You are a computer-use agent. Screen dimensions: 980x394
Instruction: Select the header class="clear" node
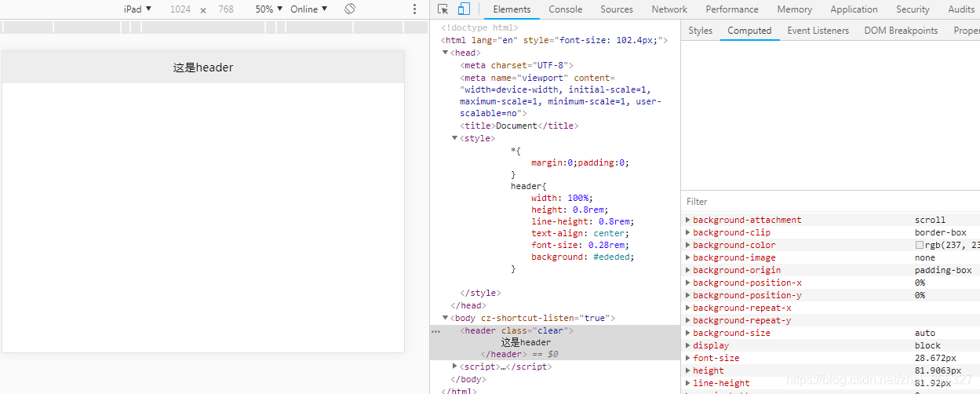[x=516, y=330]
